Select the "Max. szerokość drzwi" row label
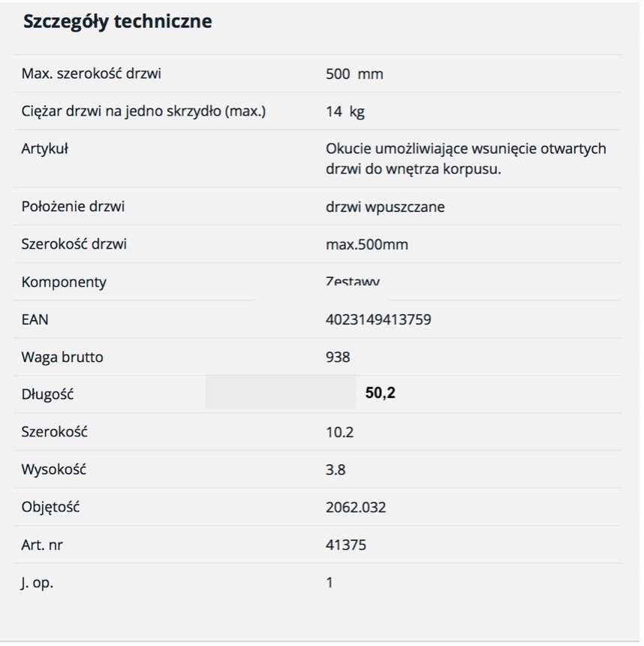644x646 pixels. pos(91,74)
